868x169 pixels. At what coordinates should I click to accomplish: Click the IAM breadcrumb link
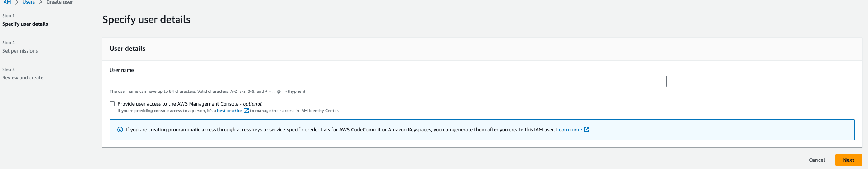6,2
